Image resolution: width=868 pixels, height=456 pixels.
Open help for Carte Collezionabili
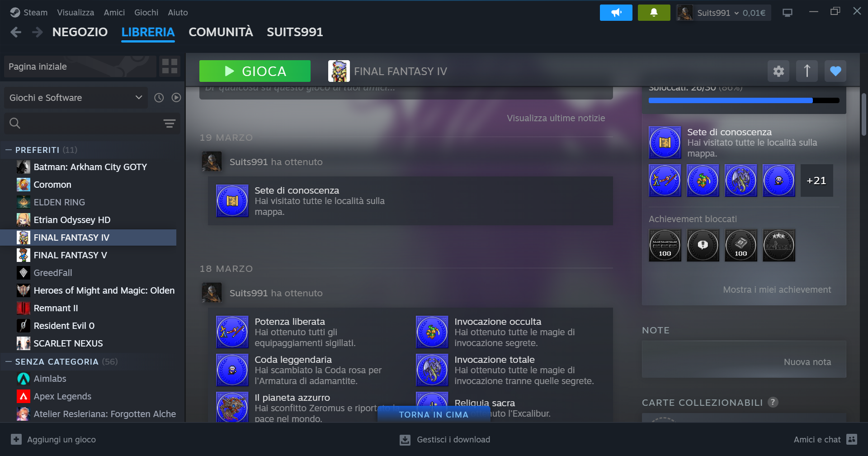coord(773,402)
